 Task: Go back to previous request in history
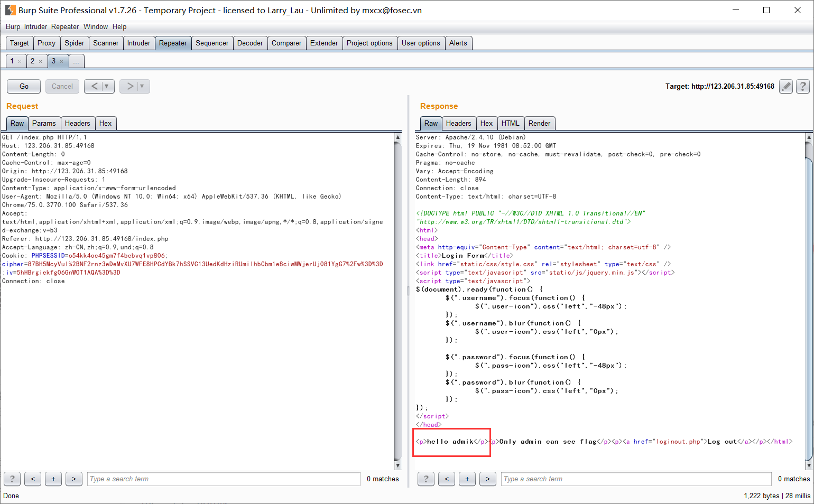coord(94,86)
